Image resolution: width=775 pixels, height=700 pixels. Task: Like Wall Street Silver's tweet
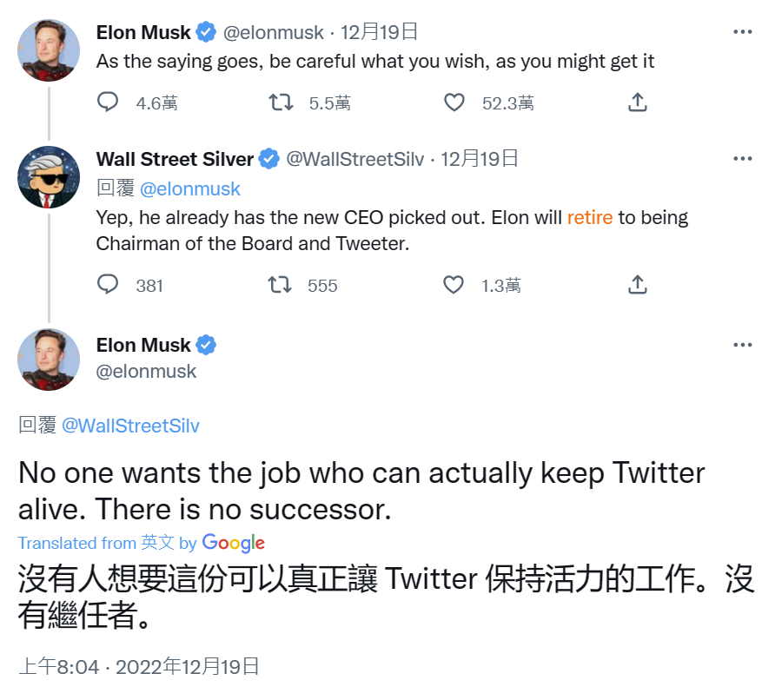point(454,285)
